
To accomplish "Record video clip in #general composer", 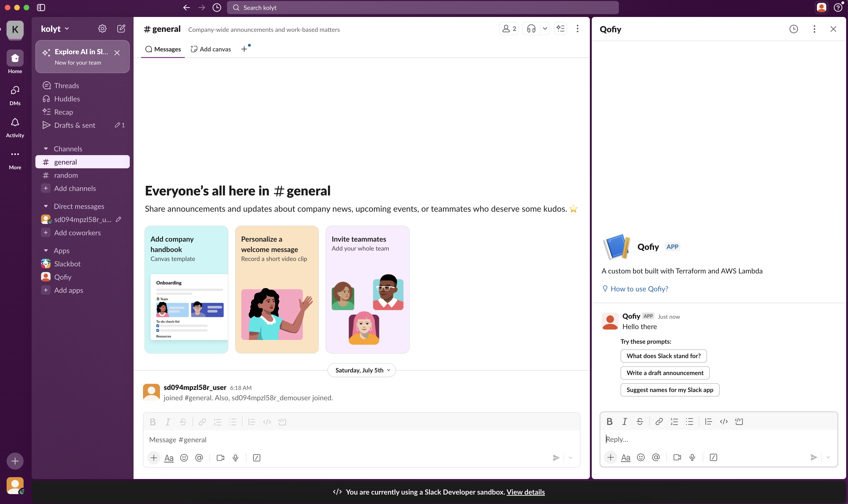I will click(220, 458).
